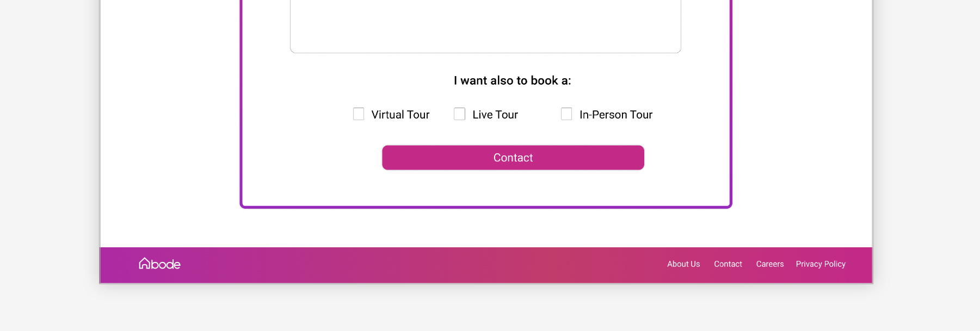Click the 'bode' wordmark in footer logo
Image resolution: width=980 pixels, height=331 pixels.
click(x=166, y=265)
